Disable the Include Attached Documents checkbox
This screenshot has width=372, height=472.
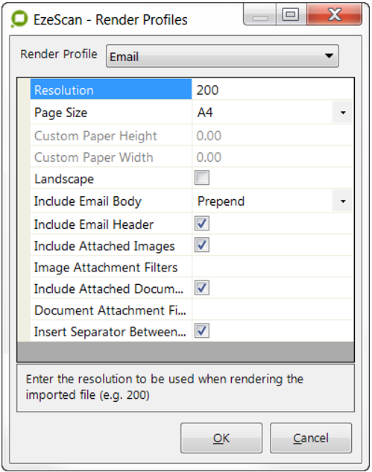202,288
